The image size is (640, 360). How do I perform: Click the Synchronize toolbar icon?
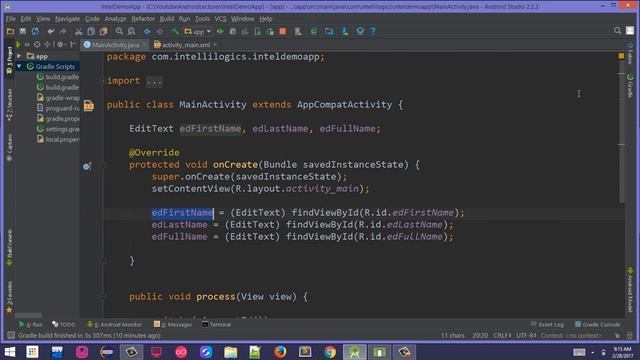36,31
